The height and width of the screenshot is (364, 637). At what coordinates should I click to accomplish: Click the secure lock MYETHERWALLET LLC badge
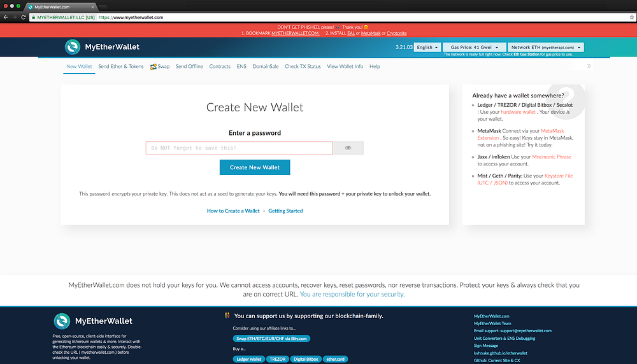pos(64,17)
